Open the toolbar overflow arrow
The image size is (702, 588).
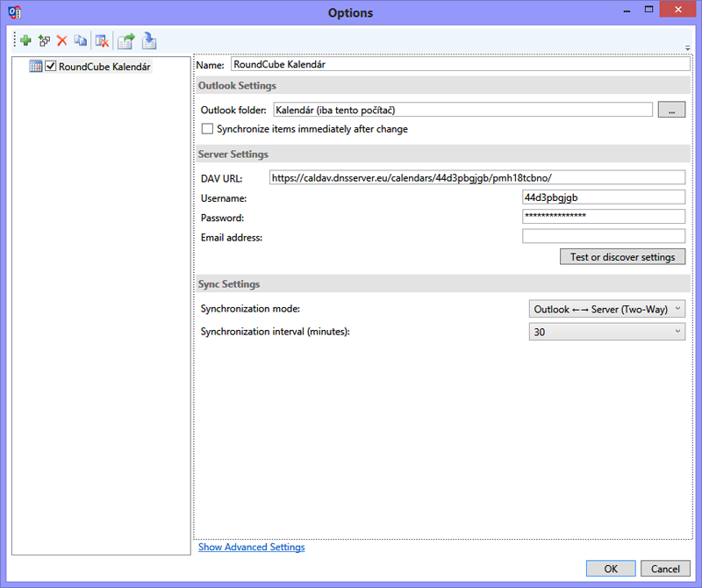coord(687,47)
